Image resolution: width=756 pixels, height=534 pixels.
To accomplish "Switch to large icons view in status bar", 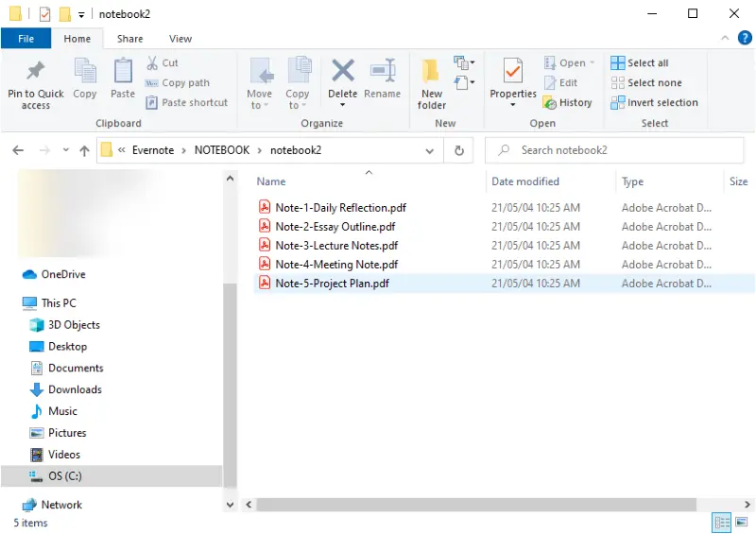I will click(x=743, y=523).
